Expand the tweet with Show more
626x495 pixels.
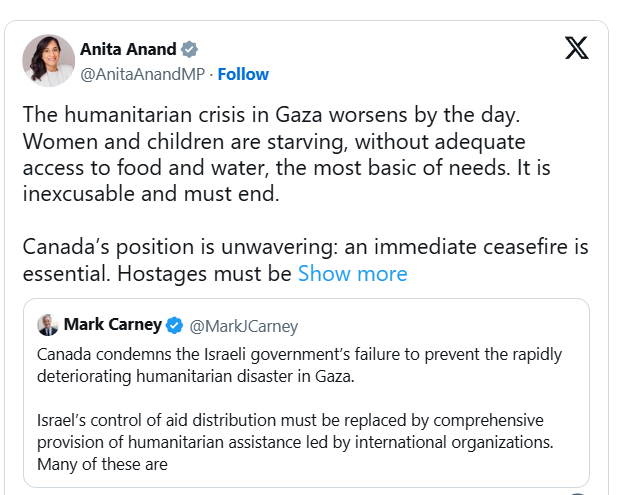point(353,274)
